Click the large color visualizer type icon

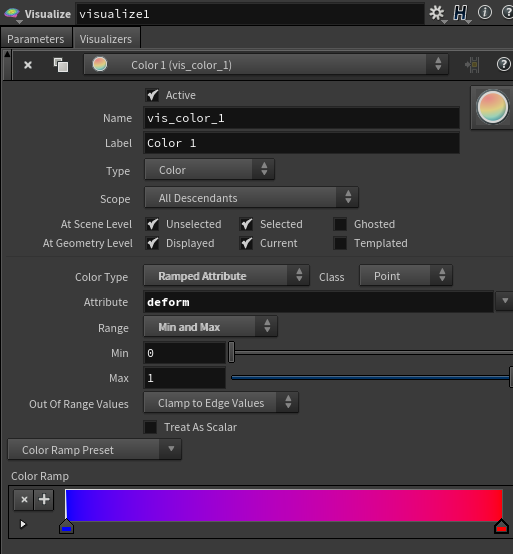tap(492, 107)
